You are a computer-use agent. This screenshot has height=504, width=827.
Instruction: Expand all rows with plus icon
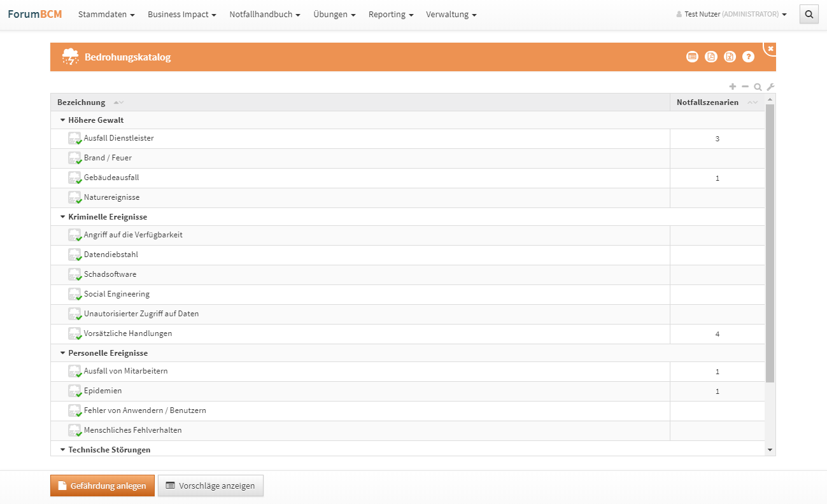click(x=733, y=87)
